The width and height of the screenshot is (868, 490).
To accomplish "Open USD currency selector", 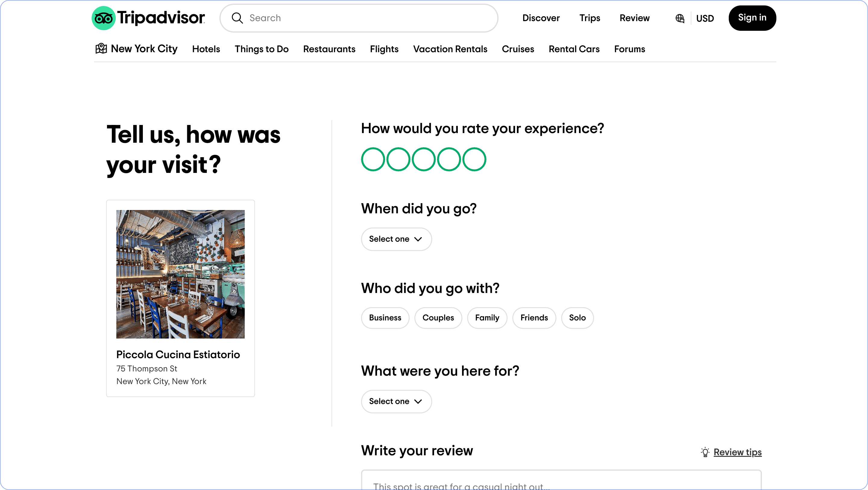I will click(705, 18).
